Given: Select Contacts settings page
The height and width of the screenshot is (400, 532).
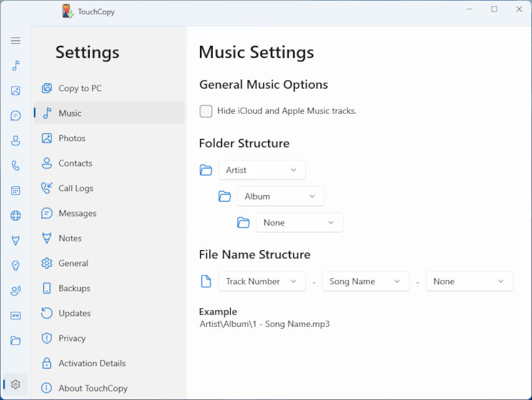Looking at the screenshot, I should (x=109, y=163).
